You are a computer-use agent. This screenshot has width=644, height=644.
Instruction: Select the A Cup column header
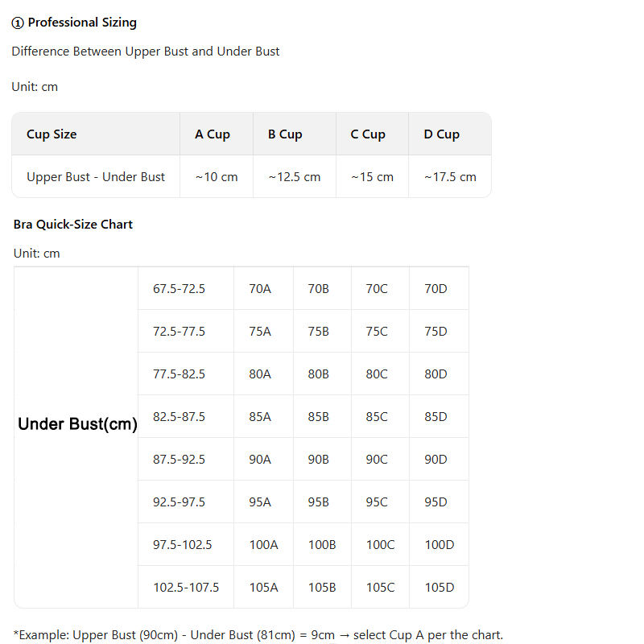[213, 134]
